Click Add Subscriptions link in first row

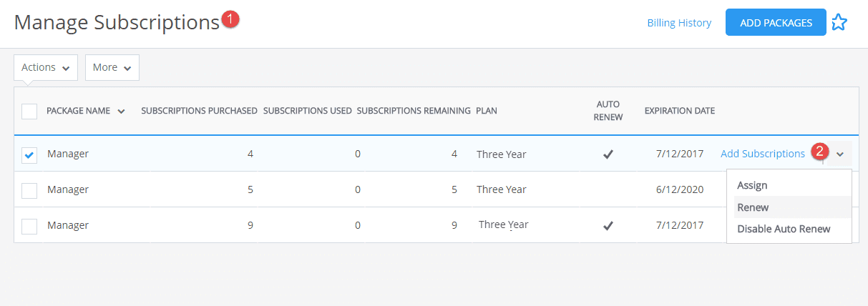762,154
